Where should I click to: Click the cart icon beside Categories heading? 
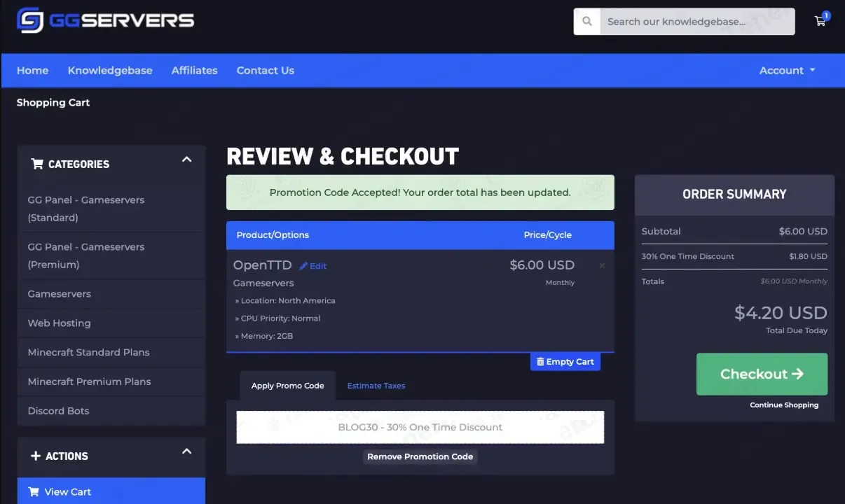[x=37, y=163]
